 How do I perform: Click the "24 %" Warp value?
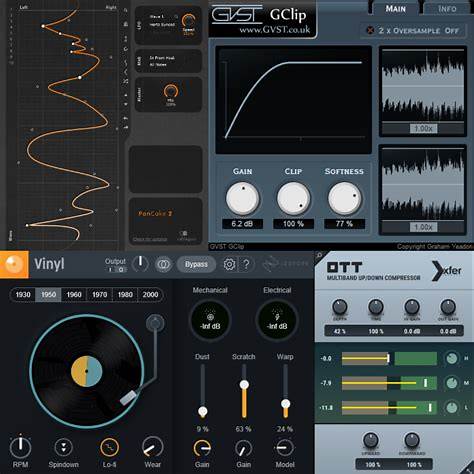285,429
